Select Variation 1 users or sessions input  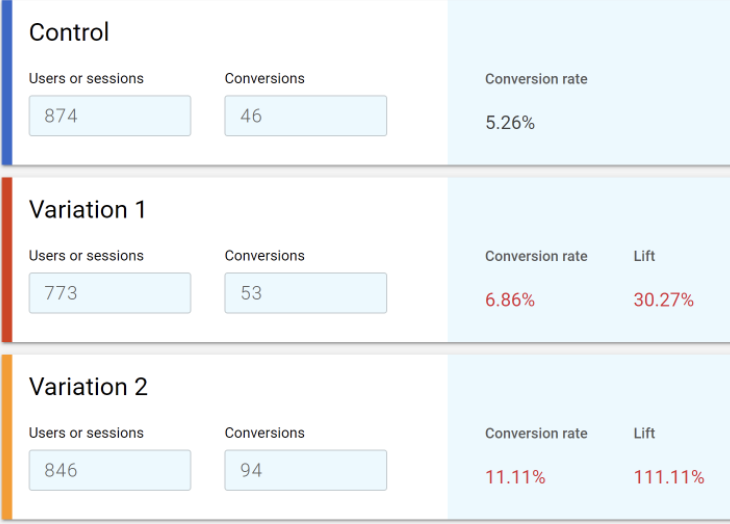[110, 293]
